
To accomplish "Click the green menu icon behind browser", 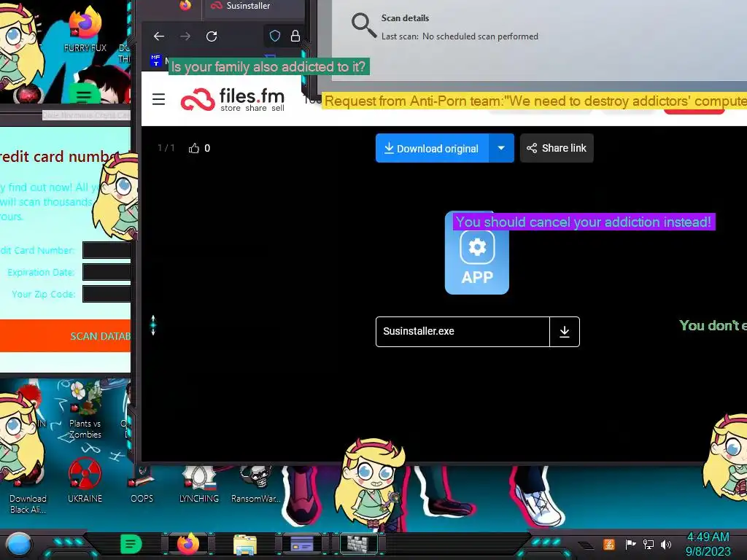I will click(x=84, y=94).
